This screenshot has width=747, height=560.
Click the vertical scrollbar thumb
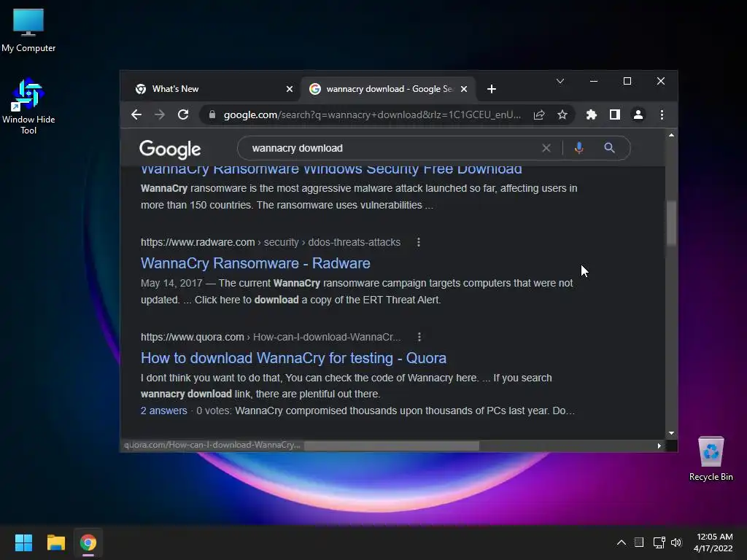tap(671, 223)
